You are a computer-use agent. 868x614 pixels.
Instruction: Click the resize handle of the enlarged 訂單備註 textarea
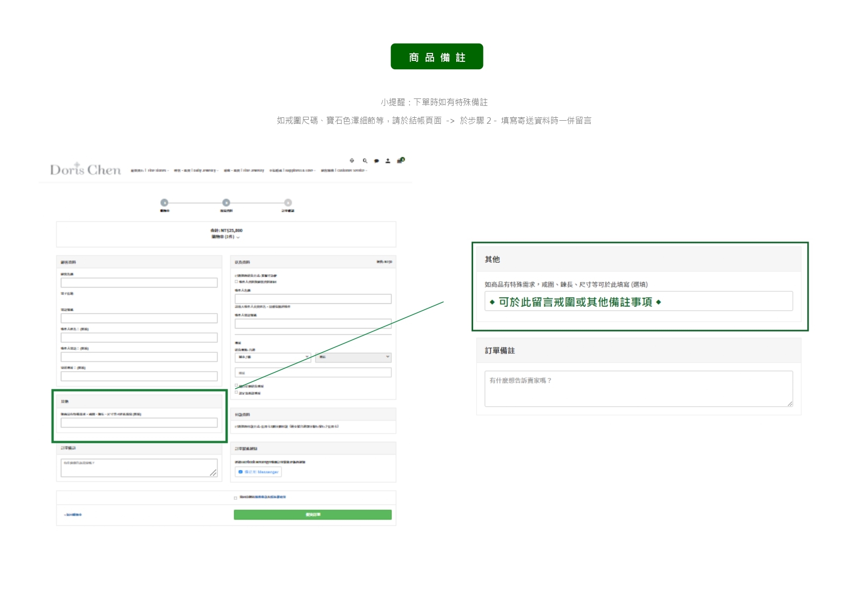[790, 404]
